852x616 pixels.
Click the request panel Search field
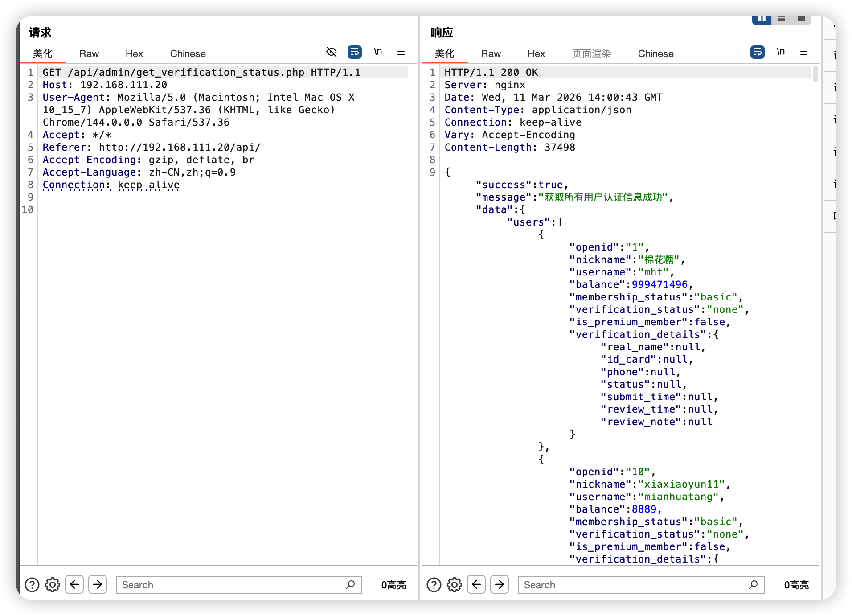(232, 585)
